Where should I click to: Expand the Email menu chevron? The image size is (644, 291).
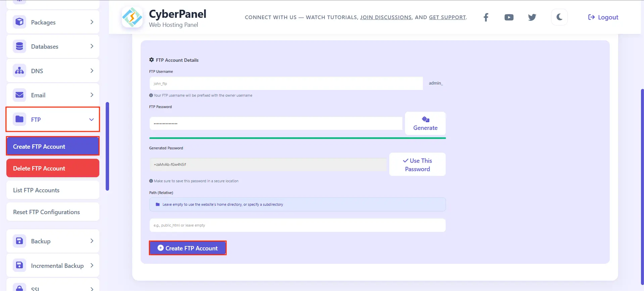(92, 95)
